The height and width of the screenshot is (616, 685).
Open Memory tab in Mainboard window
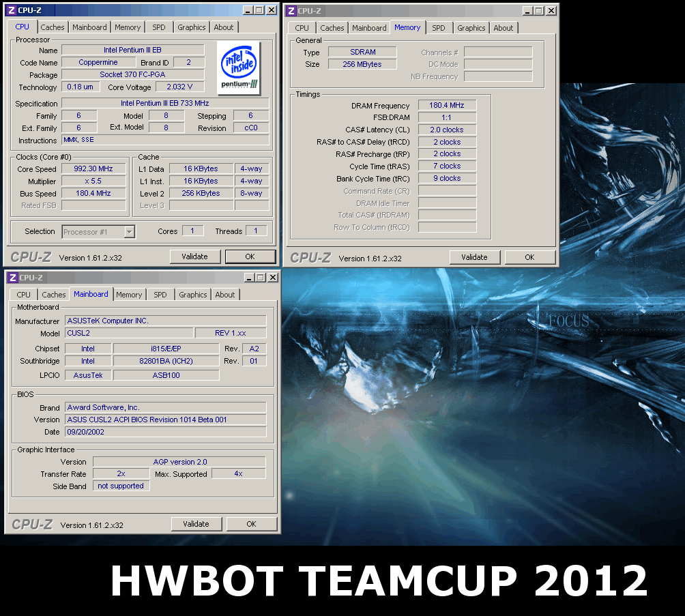tap(129, 295)
